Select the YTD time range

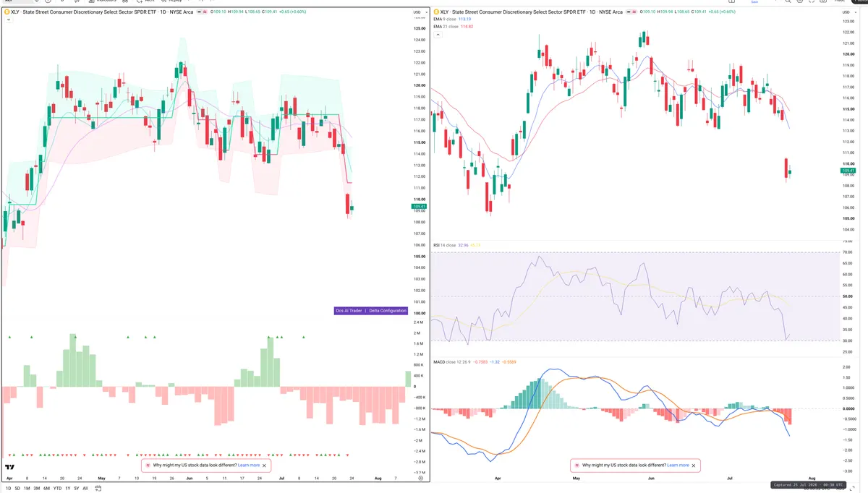click(x=57, y=489)
